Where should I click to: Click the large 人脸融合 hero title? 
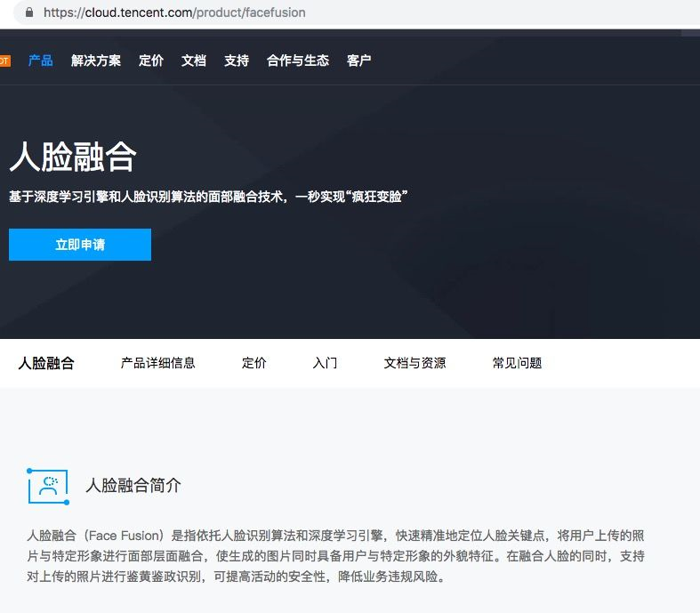pos(73,157)
